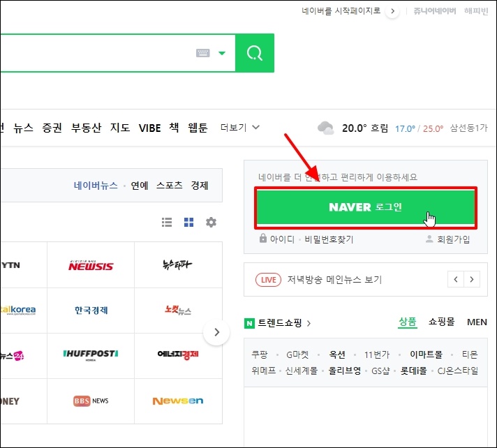
Task: Open the 한국경제 publisher logo
Action: point(91,310)
